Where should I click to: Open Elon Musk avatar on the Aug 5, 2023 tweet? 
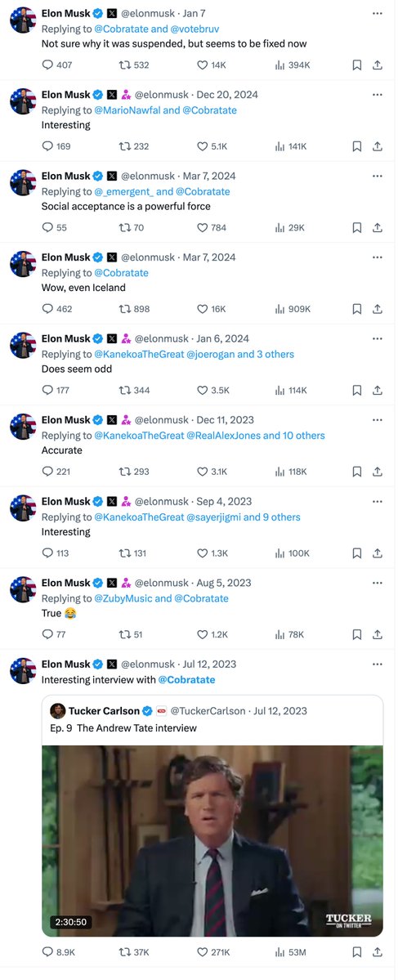(x=23, y=588)
